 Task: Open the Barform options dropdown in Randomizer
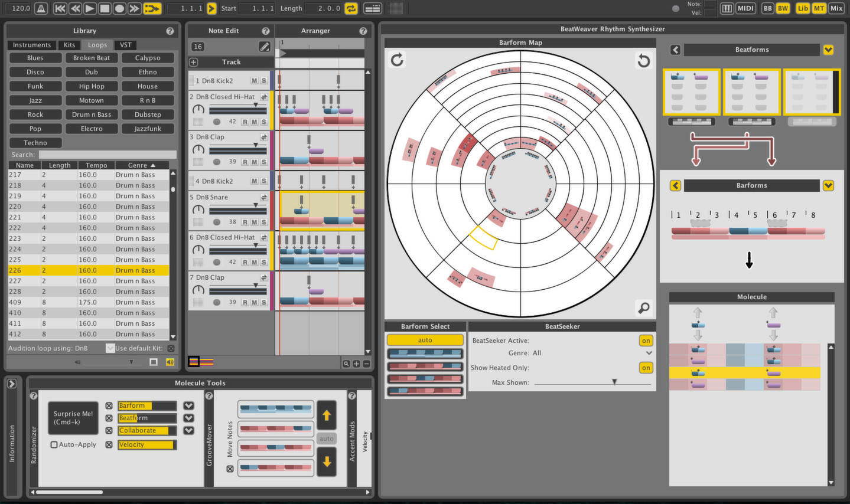[x=188, y=405]
